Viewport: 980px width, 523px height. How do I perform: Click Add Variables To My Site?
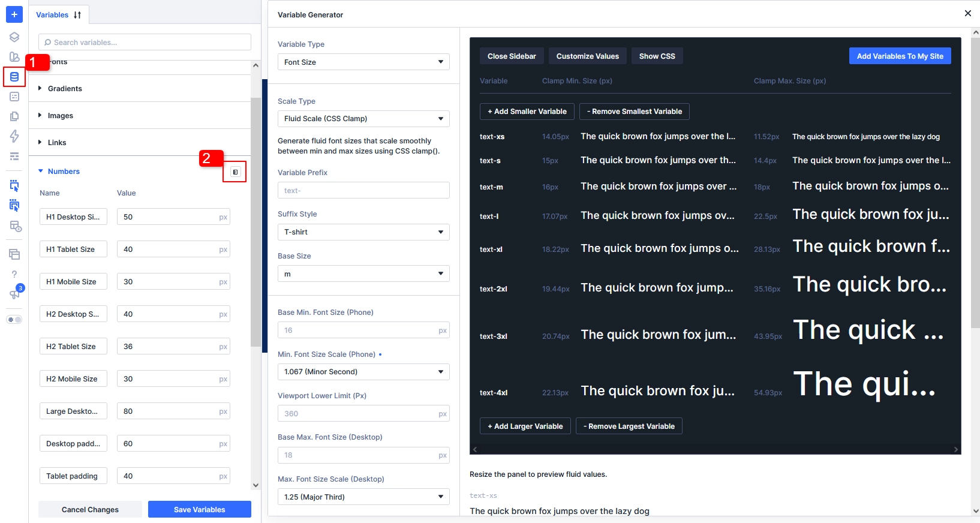(900, 56)
